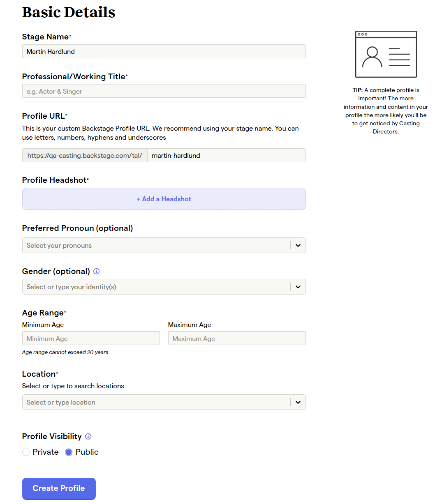The width and height of the screenshot is (442, 504).
Task: Click the location field chevron arrow
Action: pyautogui.click(x=298, y=403)
